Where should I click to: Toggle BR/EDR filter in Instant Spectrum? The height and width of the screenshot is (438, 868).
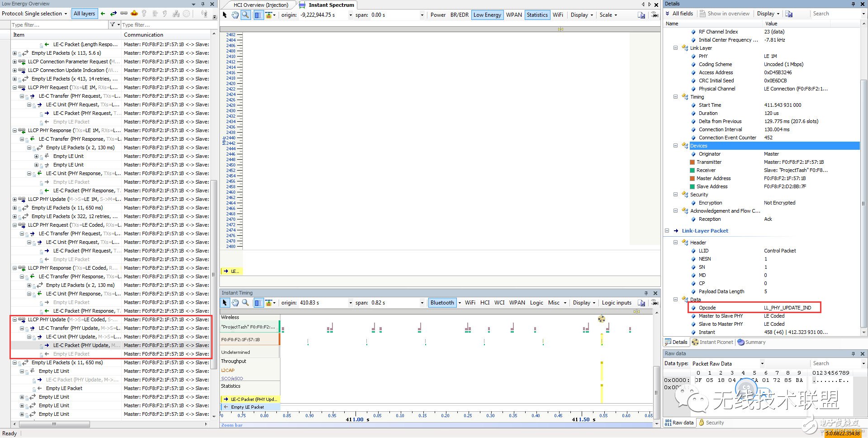click(x=460, y=15)
